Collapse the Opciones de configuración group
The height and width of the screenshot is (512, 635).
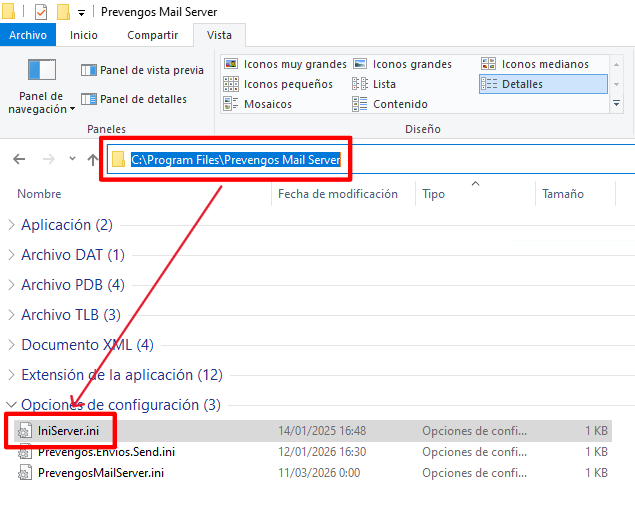(x=11, y=405)
